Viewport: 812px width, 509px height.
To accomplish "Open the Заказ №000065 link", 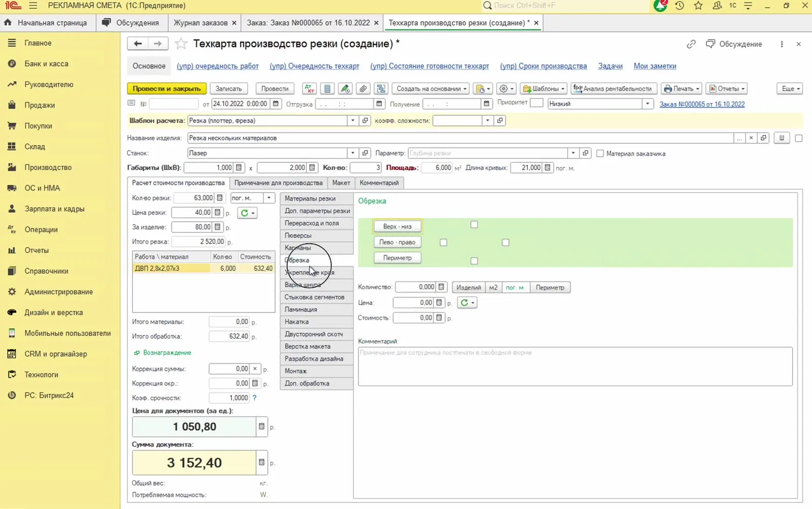I will point(702,104).
